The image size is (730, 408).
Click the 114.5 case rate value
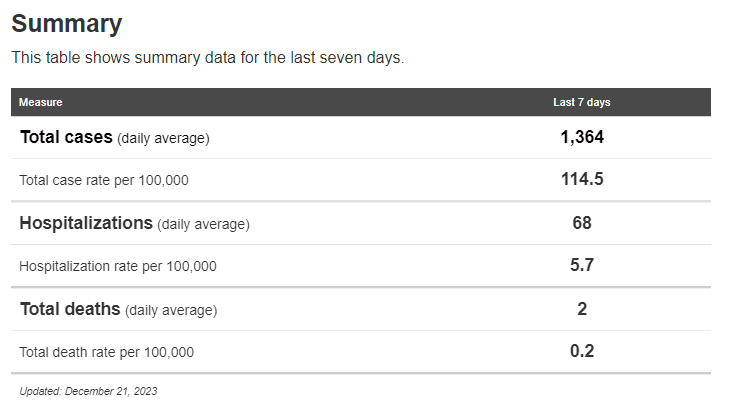point(582,180)
